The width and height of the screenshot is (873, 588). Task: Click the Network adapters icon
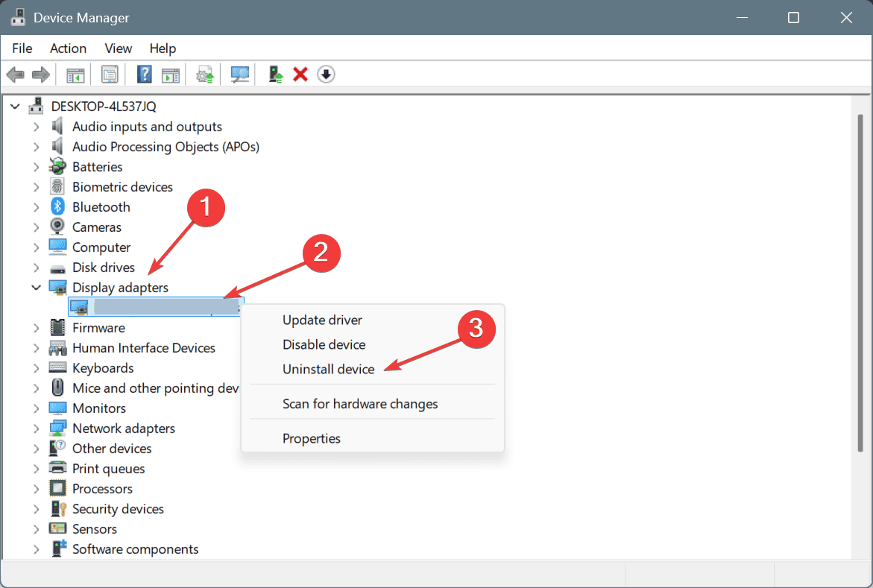pos(57,429)
